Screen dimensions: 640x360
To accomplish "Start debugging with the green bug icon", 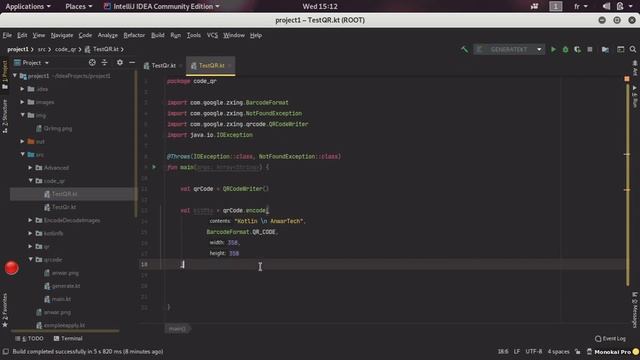I will click(565, 49).
